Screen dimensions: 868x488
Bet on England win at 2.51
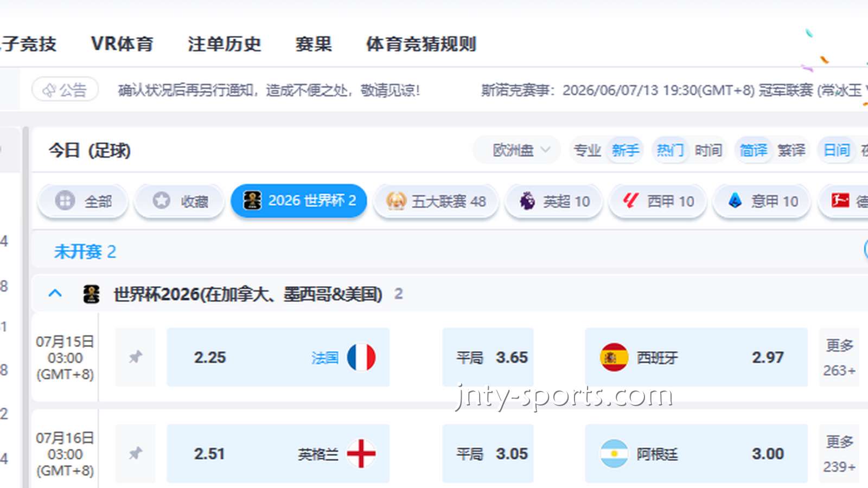[x=278, y=453]
